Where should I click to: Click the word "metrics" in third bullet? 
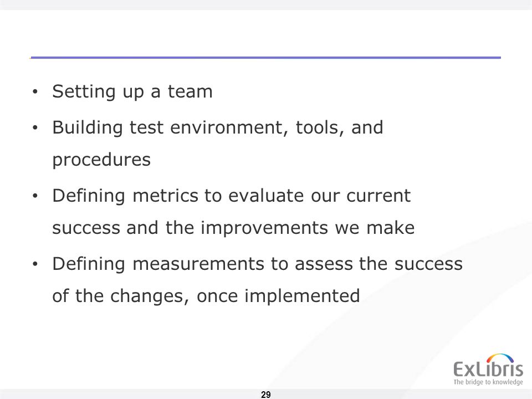[x=165, y=196]
